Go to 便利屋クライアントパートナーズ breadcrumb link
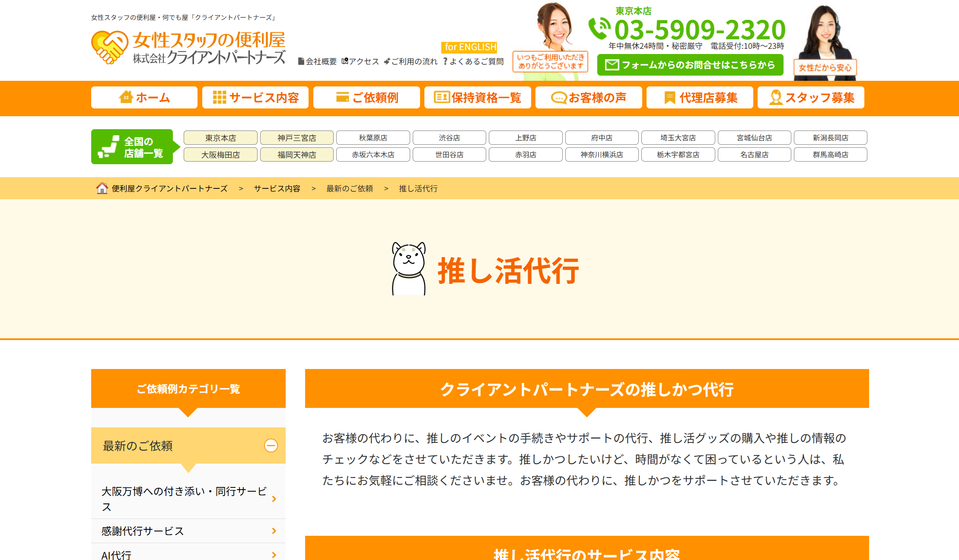The image size is (959, 560). (170, 188)
